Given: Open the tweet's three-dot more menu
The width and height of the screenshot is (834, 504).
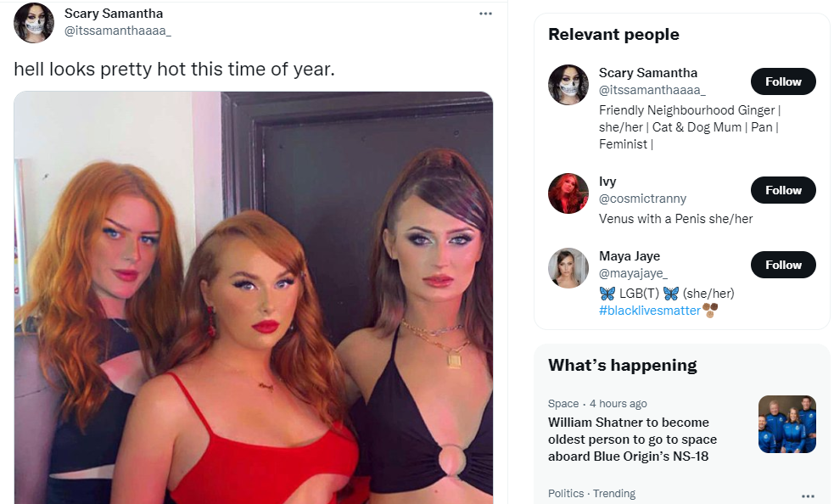Looking at the screenshot, I should [485, 14].
